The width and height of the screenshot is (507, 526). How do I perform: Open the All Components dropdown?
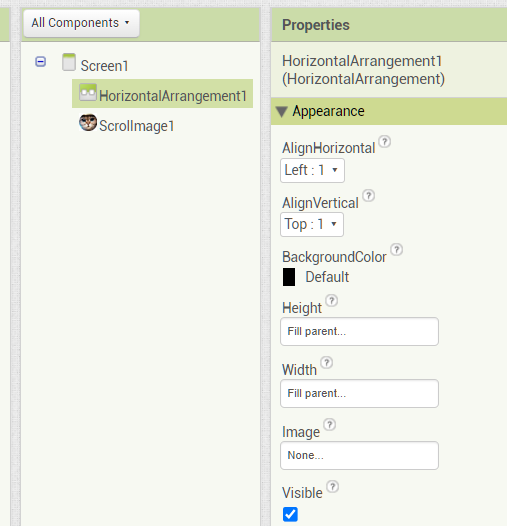tap(81, 23)
